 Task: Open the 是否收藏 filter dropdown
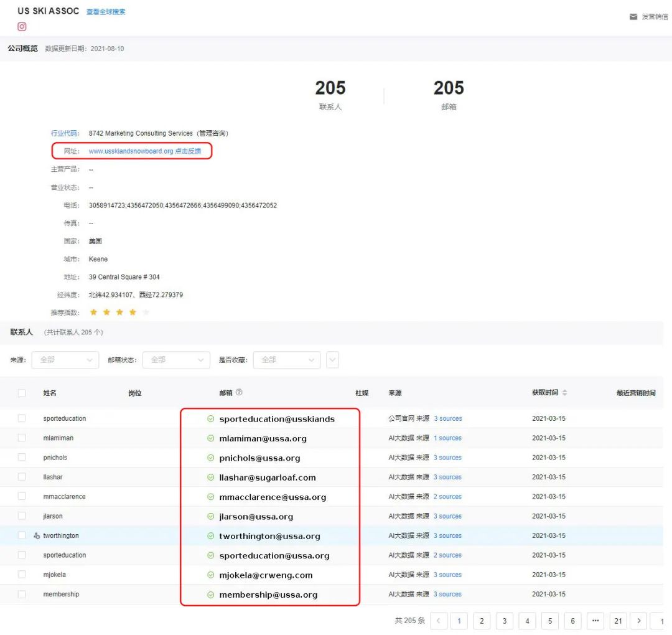tap(287, 360)
